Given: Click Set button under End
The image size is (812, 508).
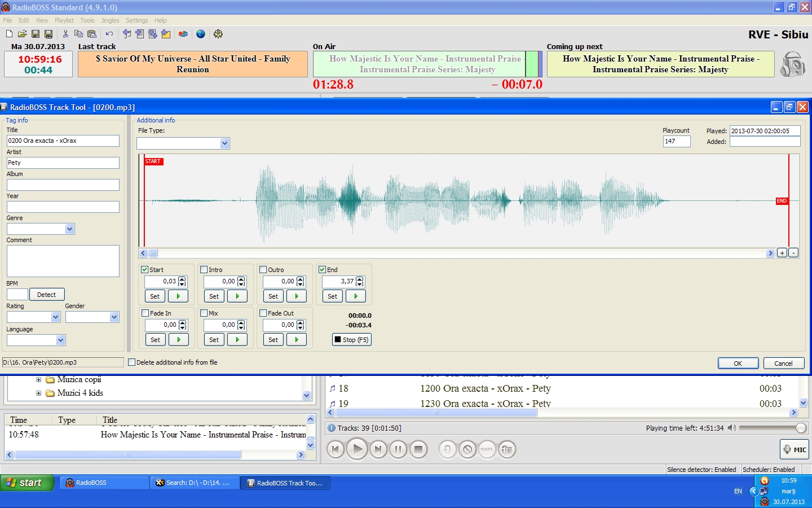Looking at the screenshot, I should 333,296.
